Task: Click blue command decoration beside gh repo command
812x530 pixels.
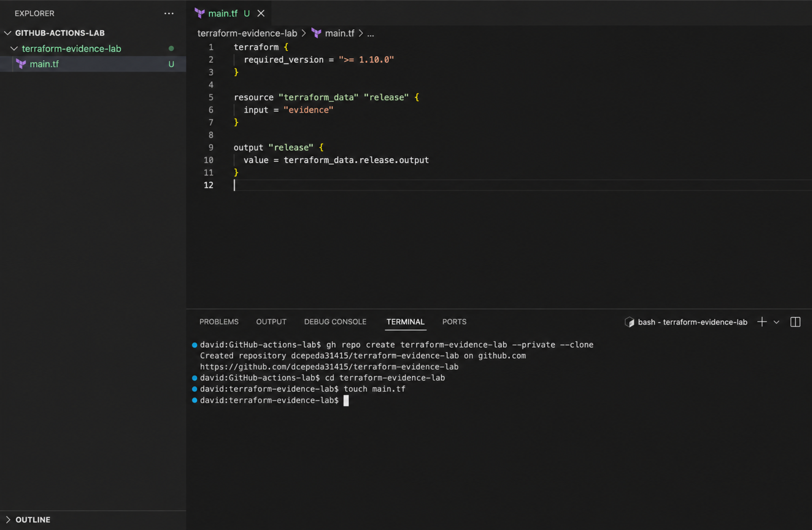Action: [194, 345]
